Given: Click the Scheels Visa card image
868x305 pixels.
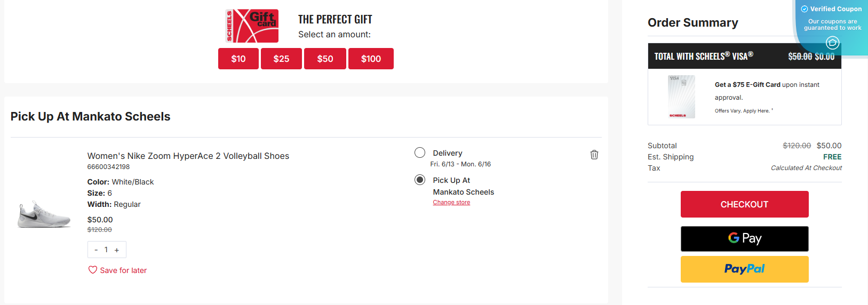Looking at the screenshot, I should click(x=681, y=97).
